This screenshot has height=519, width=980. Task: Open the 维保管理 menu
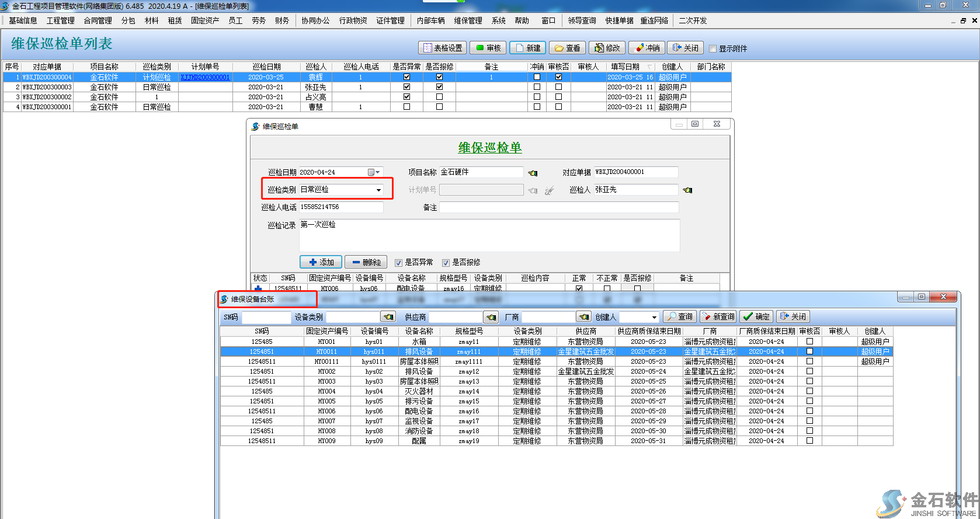click(468, 20)
